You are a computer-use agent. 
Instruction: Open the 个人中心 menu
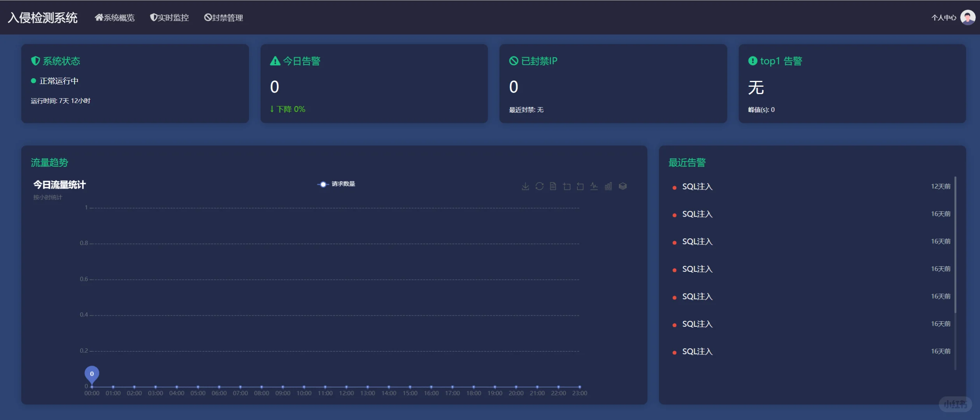tap(943, 17)
